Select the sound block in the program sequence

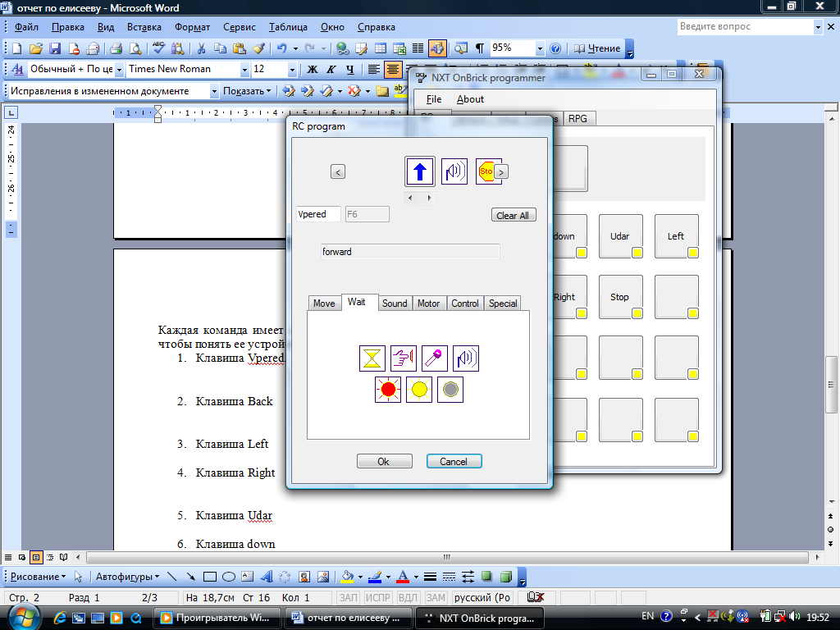[x=454, y=171]
